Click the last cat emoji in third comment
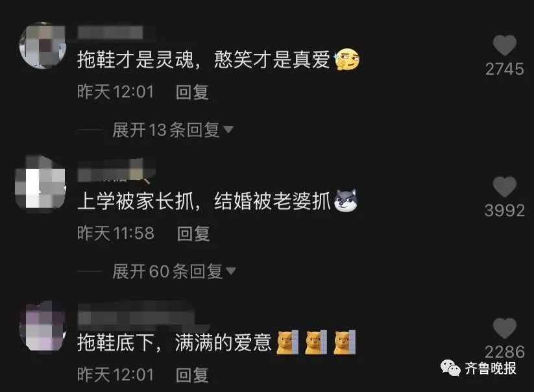The width and height of the screenshot is (534, 392). (x=345, y=342)
